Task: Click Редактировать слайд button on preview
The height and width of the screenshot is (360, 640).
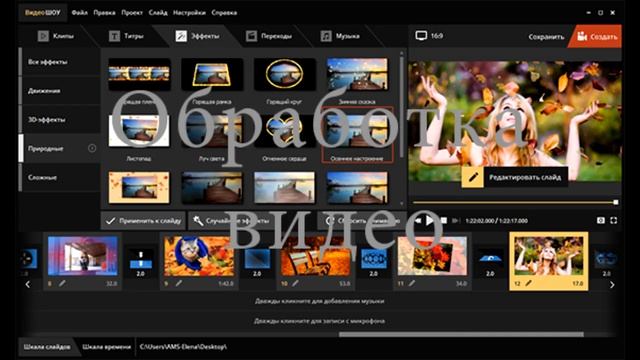Action: (515, 177)
